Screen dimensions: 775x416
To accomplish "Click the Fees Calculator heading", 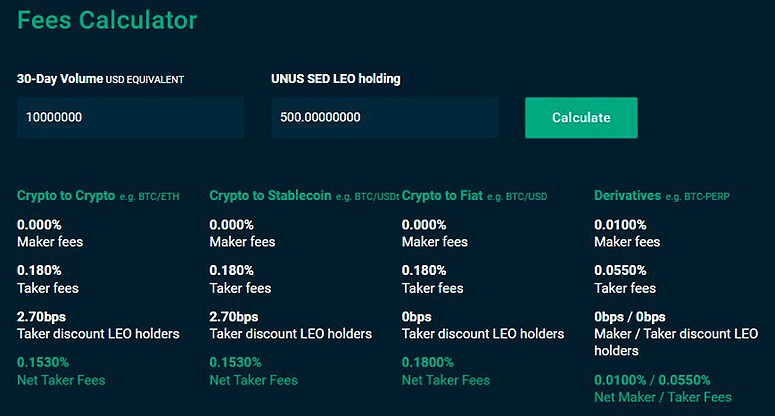I will (106, 20).
